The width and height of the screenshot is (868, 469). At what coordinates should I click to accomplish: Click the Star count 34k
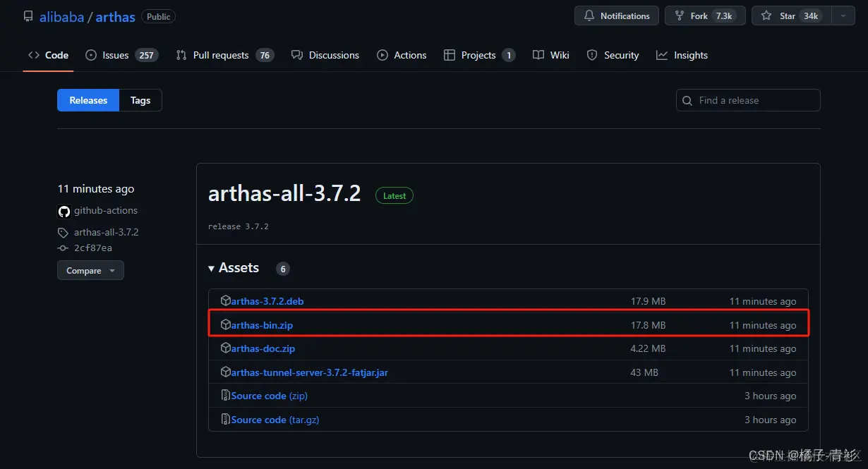pyautogui.click(x=811, y=16)
